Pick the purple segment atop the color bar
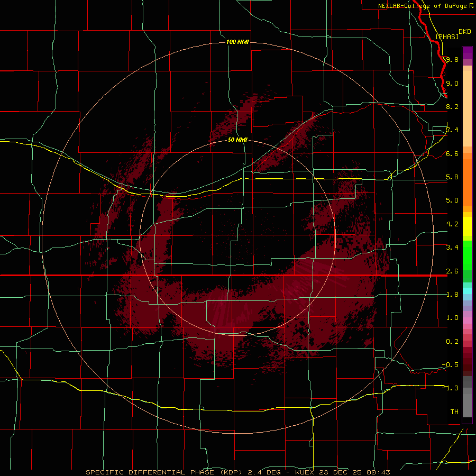The width and height of the screenshot is (476, 476). (x=467, y=53)
